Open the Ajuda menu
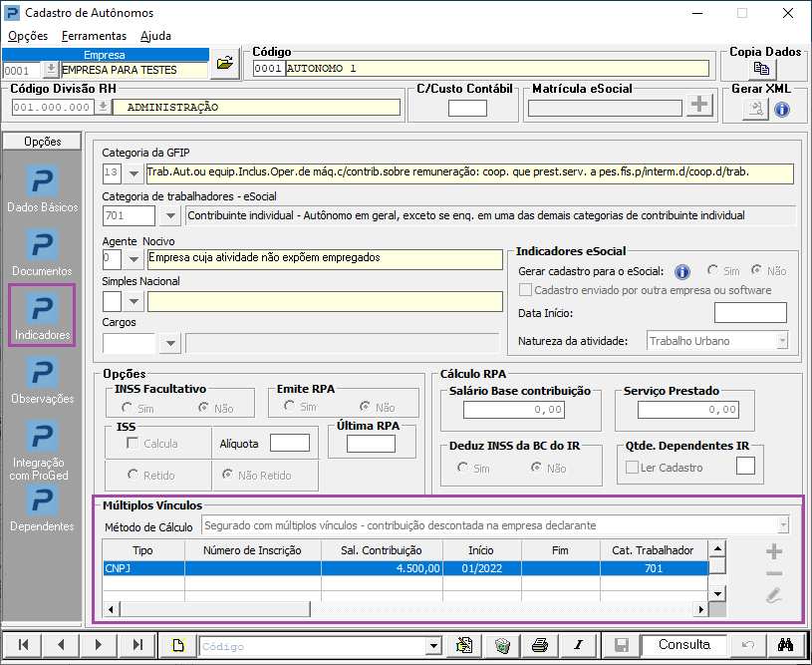The width and height of the screenshot is (812, 665). tap(155, 35)
